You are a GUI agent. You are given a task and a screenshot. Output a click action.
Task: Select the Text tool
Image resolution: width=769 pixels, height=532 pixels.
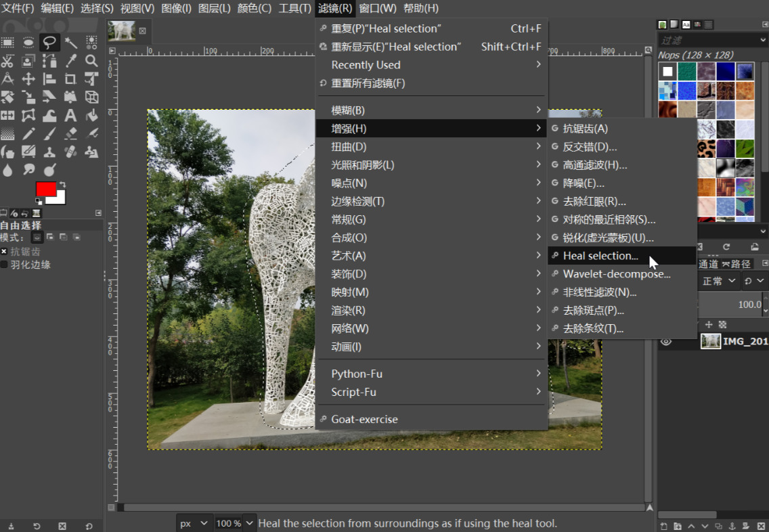[x=70, y=115]
